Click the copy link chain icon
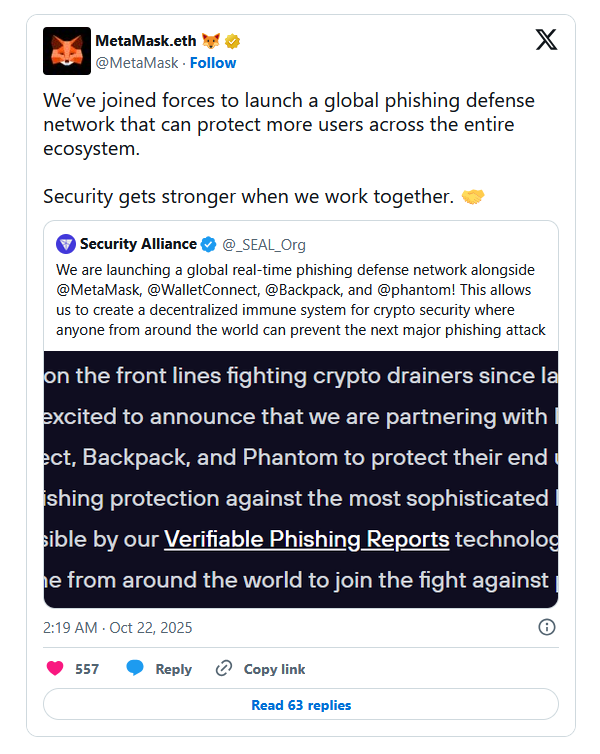The image size is (600, 754). (x=224, y=668)
